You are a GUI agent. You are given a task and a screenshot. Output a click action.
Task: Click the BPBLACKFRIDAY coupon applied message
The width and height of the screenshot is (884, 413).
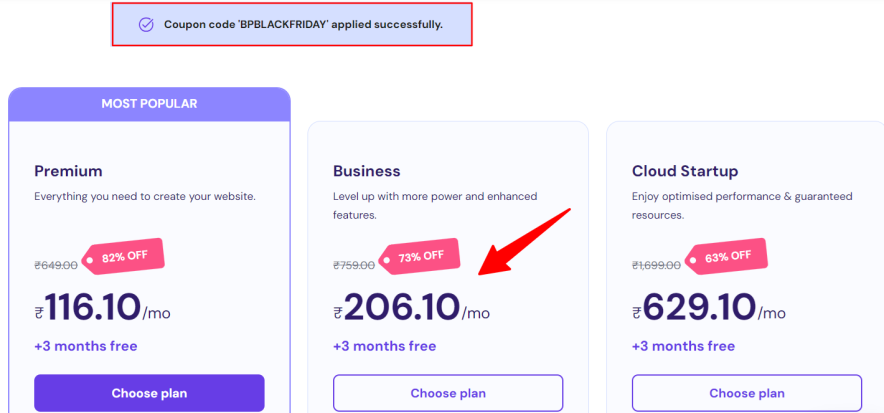pos(303,24)
